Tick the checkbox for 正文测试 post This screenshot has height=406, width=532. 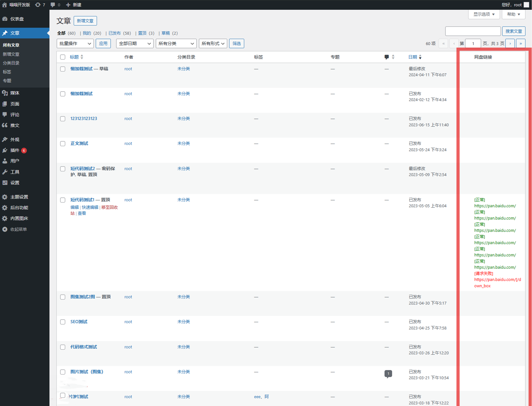click(63, 144)
